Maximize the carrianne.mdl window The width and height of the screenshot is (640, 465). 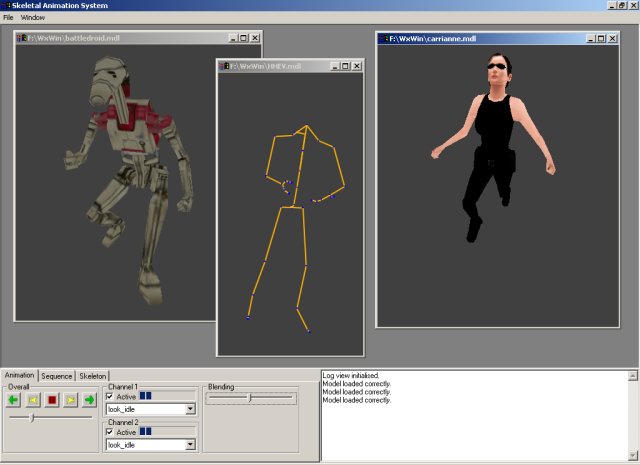pyautogui.click(x=601, y=38)
